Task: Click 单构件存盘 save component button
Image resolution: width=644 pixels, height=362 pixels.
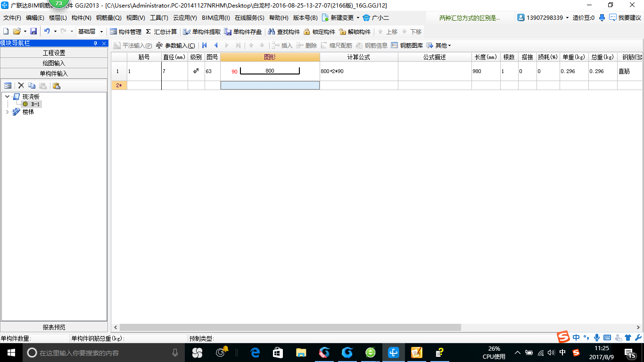Action: [243, 32]
